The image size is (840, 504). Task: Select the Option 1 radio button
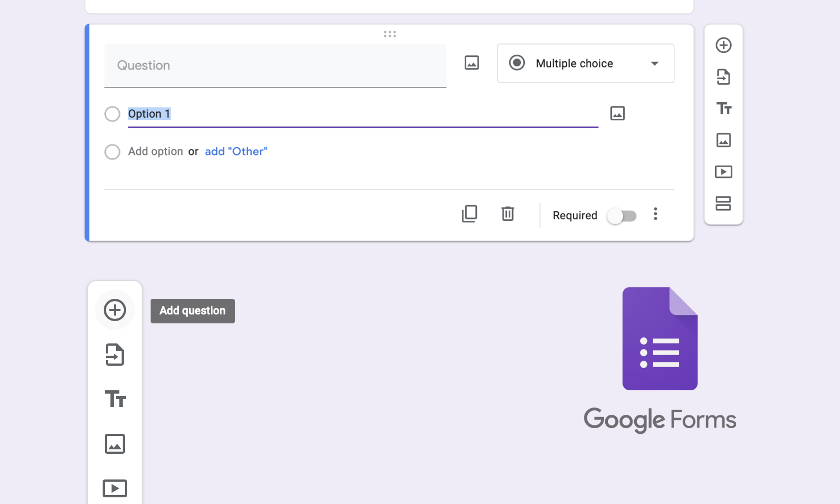pyautogui.click(x=113, y=114)
